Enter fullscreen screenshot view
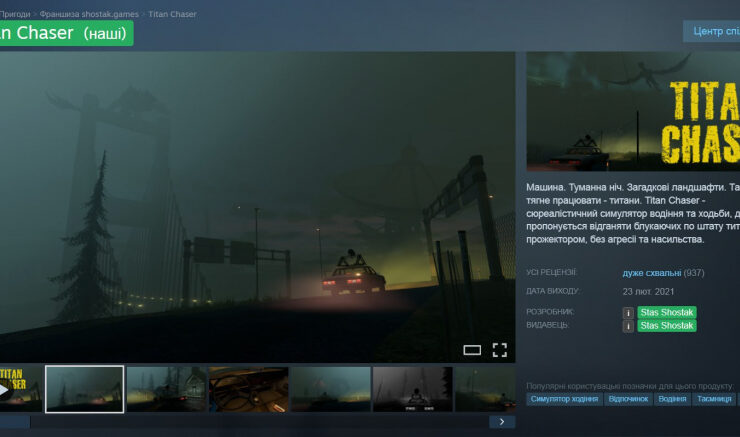This screenshot has width=740, height=437. point(500,350)
